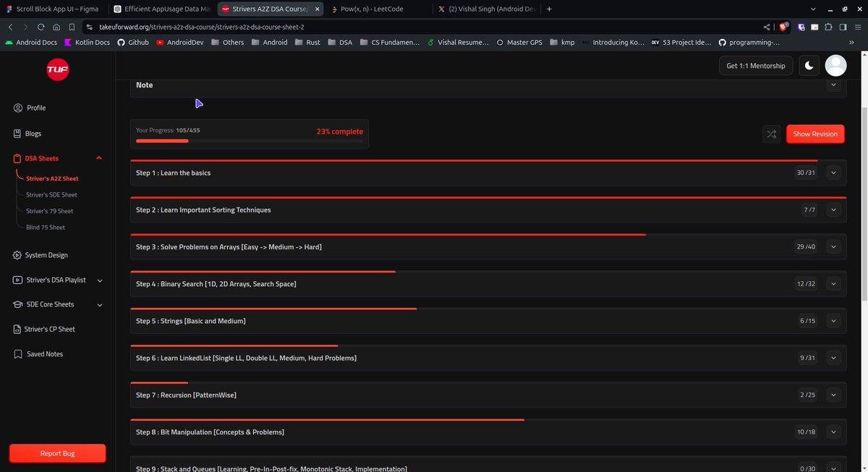868x472 pixels.
Task: Open Striver's 79 Sheet
Action: (x=49, y=211)
